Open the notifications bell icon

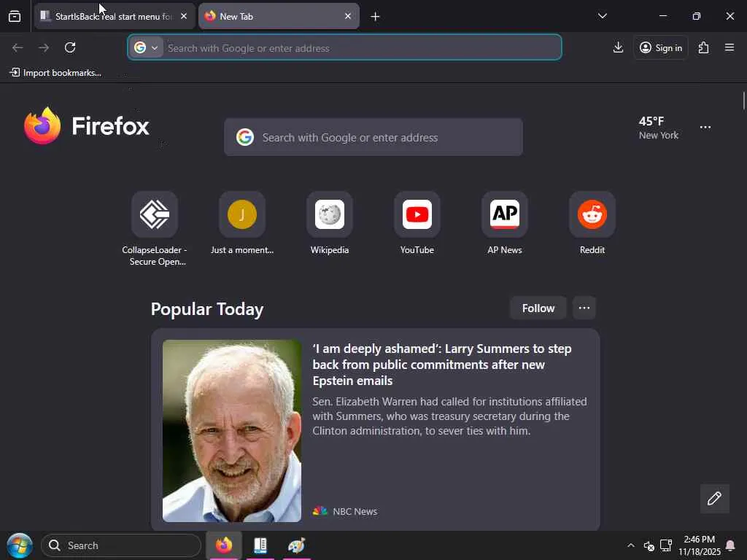click(x=729, y=545)
